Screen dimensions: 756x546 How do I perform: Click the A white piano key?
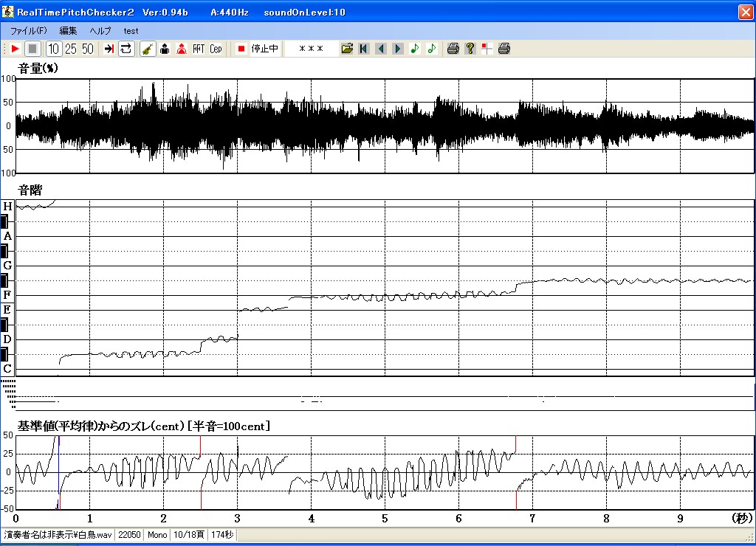point(7,236)
